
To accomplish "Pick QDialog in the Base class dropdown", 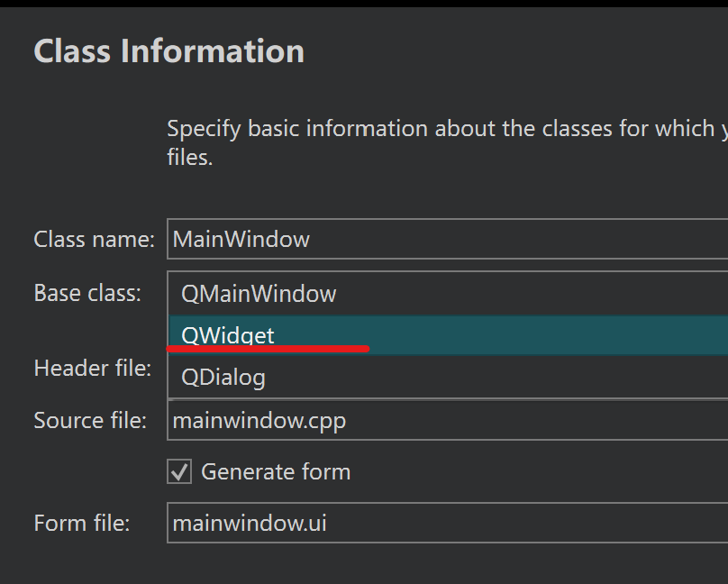I will pos(223,377).
